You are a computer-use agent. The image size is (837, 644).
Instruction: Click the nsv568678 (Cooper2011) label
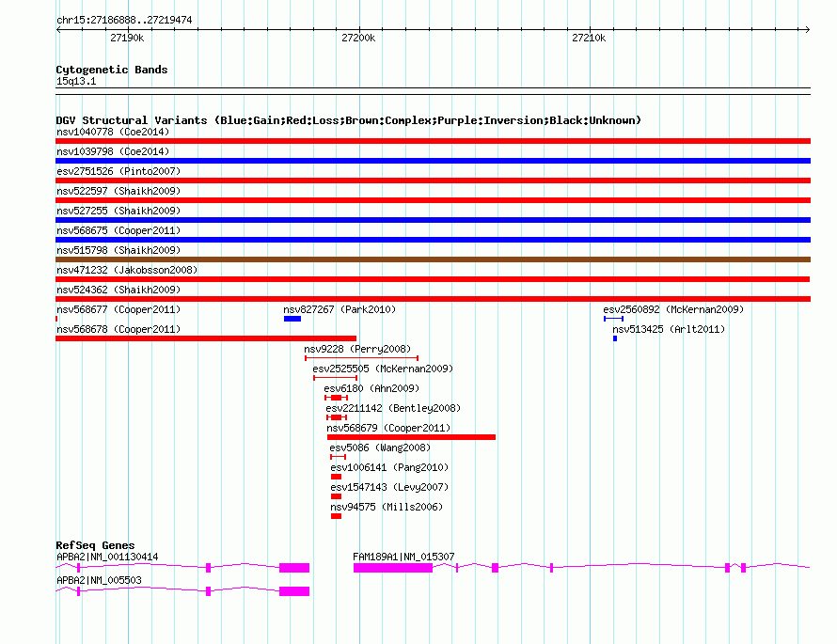pos(118,329)
